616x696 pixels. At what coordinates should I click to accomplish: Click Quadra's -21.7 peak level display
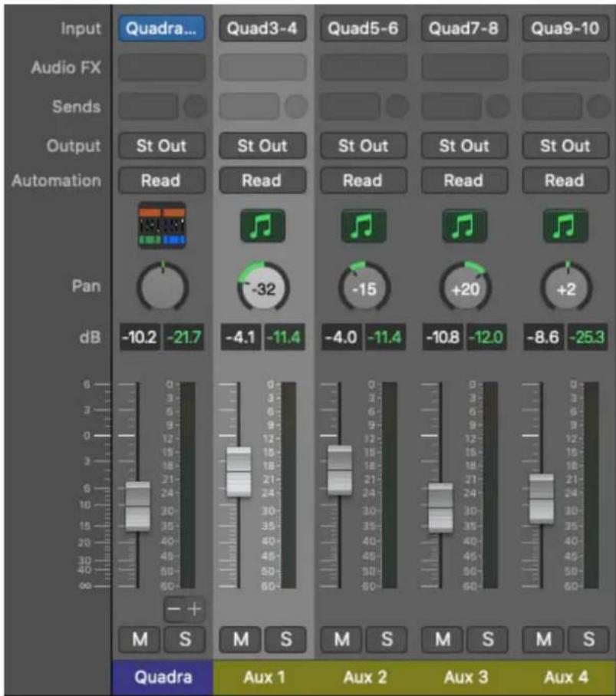coord(184,338)
